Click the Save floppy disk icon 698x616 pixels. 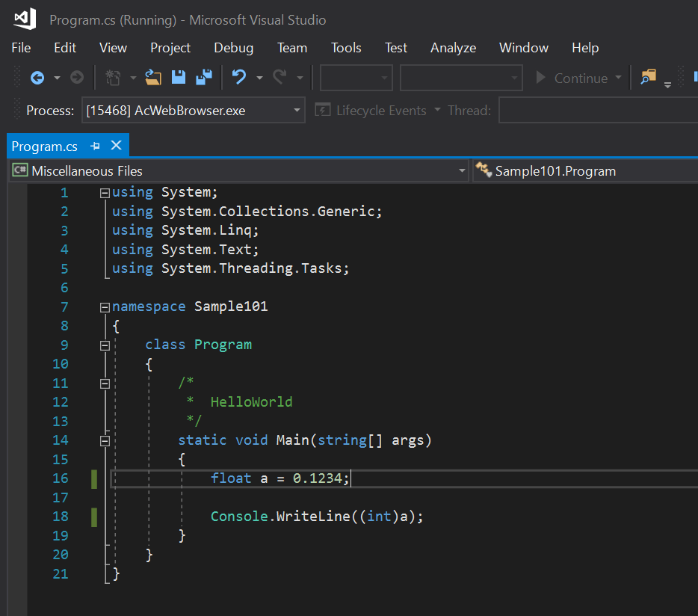click(179, 78)
